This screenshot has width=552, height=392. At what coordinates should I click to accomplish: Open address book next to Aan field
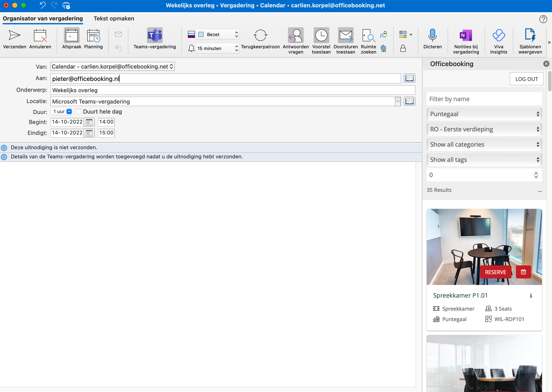pyautogui.click(x=409, y=78)
